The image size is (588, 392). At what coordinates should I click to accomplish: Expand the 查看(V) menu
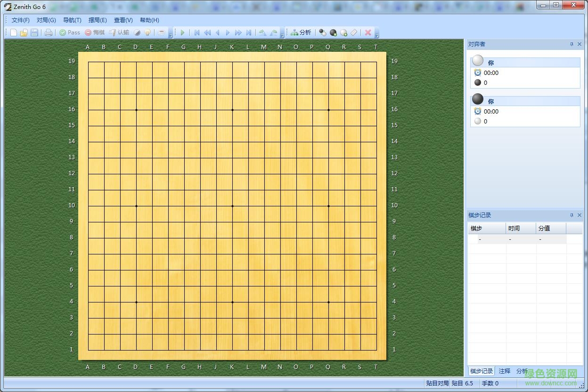click(123, 20)
